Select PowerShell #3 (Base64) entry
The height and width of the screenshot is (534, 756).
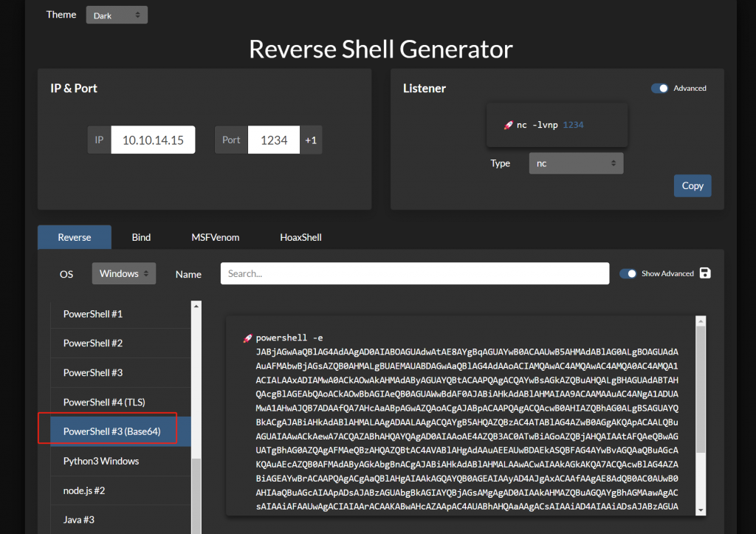point(120,431)
